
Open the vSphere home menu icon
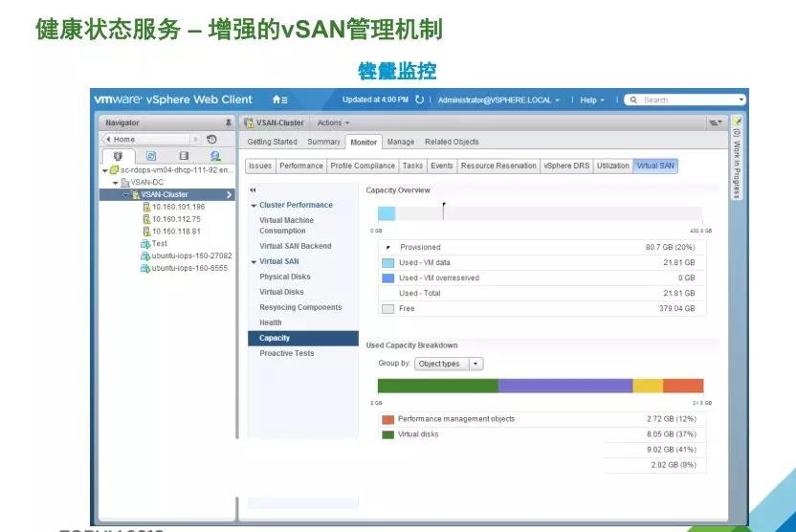[278, 100]
